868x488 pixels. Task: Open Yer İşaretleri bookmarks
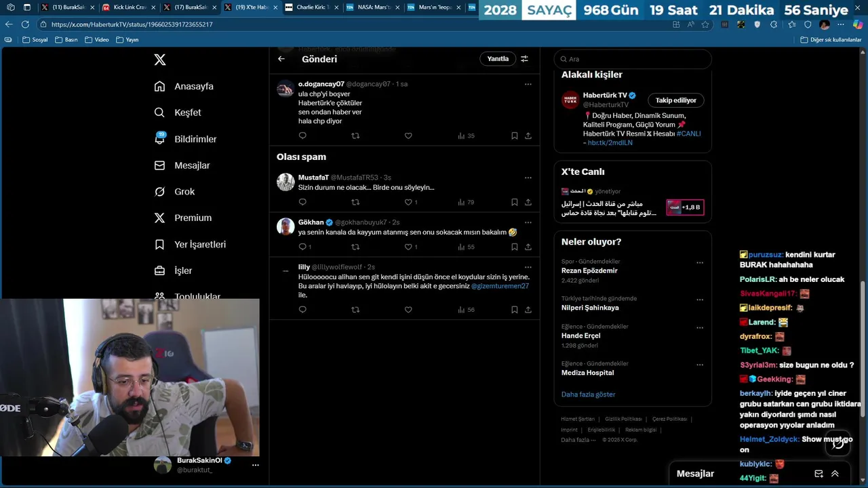190,244
